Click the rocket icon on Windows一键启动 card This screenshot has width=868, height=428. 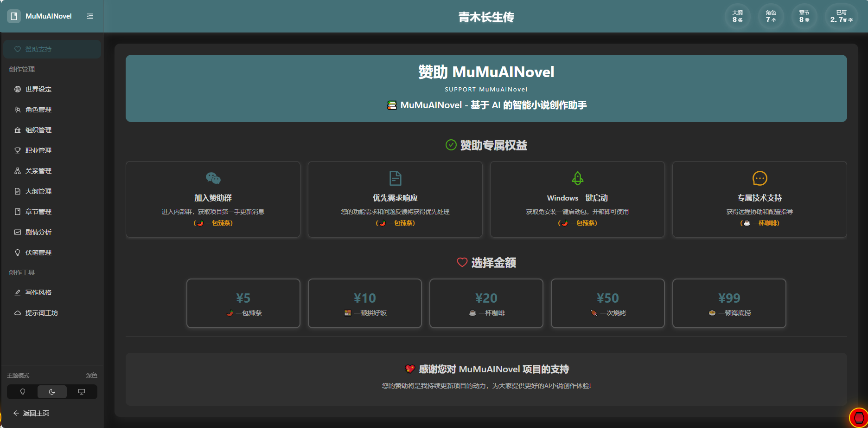(578, 178)
